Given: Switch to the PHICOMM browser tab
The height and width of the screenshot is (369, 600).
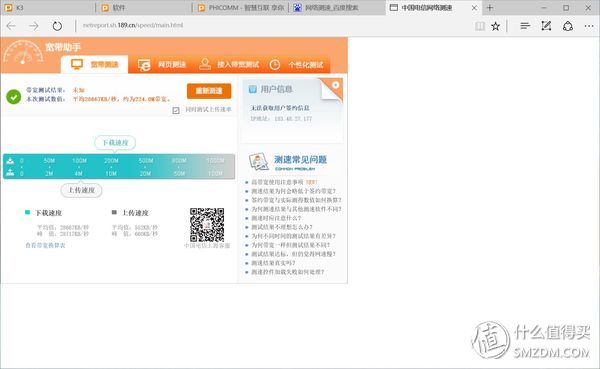Looking at the screenshot, I should pos(241,8).
